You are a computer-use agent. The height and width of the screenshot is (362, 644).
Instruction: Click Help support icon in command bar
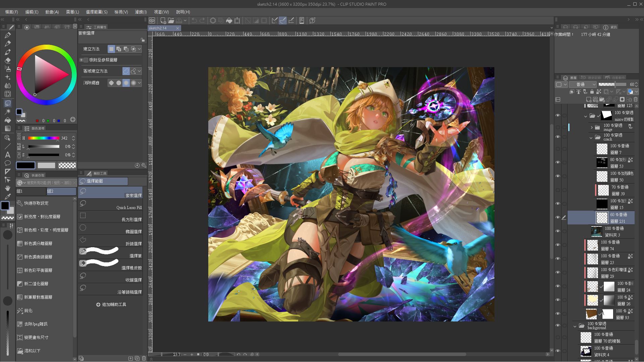coord(312,20)
